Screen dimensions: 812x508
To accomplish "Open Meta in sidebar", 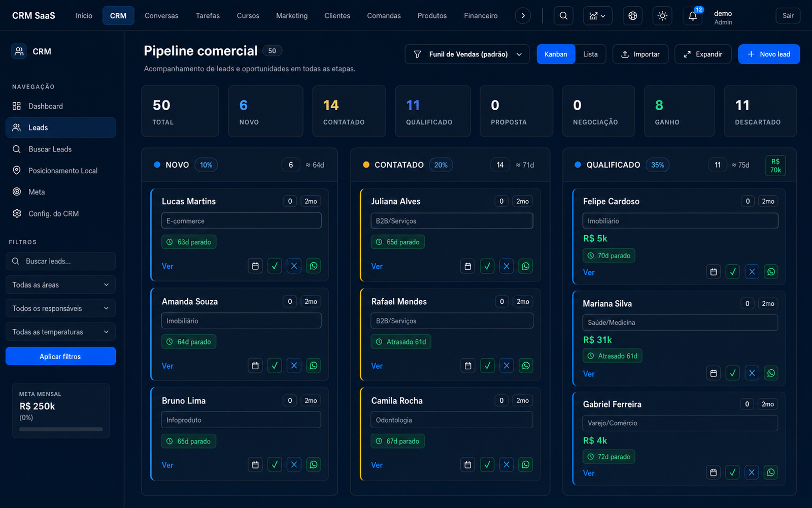I will 60,192.
